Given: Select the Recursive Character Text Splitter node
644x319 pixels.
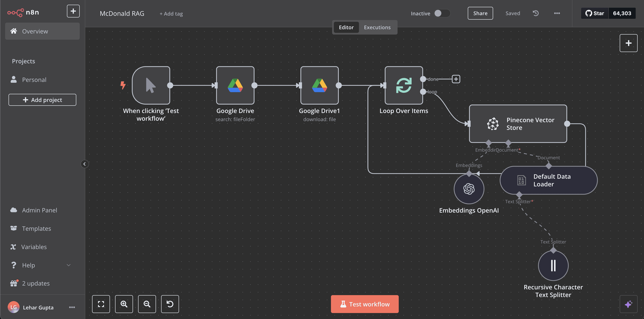Looking at the screenshot, I should (553, 265).
